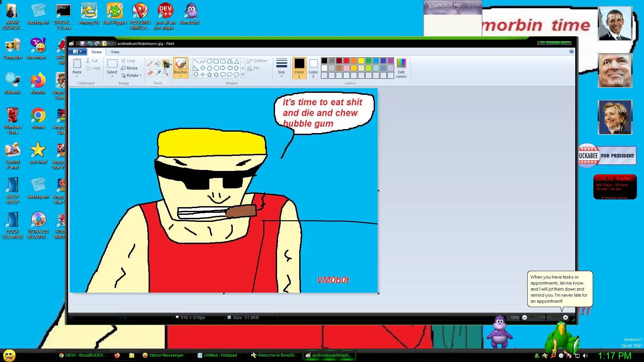The image size is (644, 362).
Task: Select the oval shape tool
Action: click(x=209, y=61)
